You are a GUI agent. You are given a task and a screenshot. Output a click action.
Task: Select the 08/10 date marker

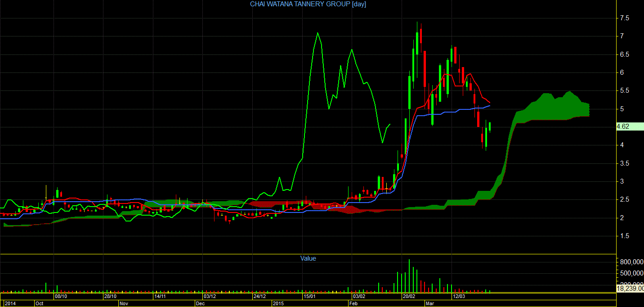61,296
